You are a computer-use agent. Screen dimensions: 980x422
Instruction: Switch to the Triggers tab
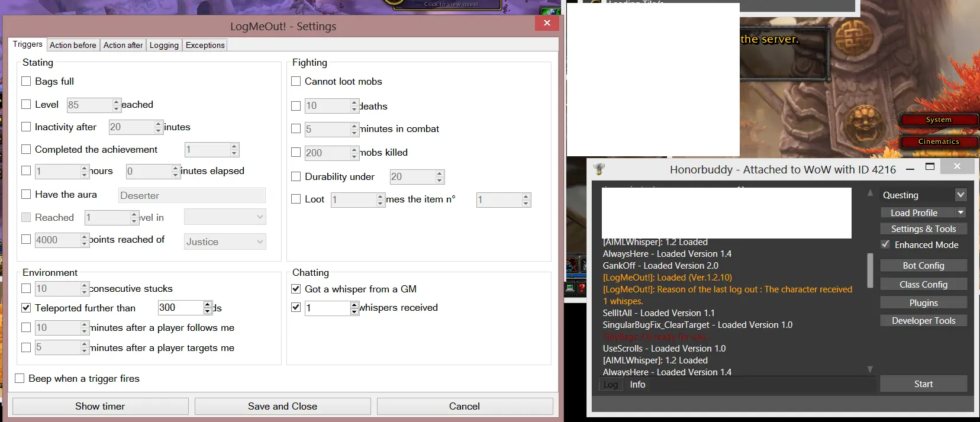[27, 44]
